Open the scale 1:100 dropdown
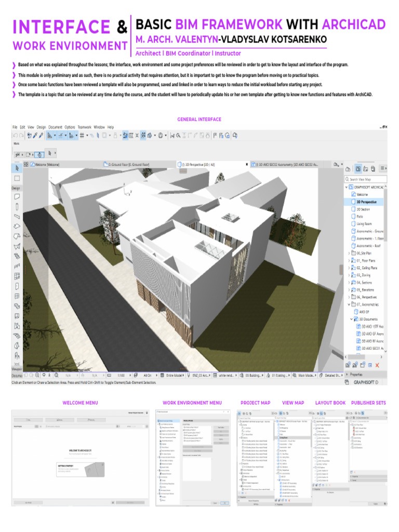This screenshot has width=399, height=532. click(119, 375)
